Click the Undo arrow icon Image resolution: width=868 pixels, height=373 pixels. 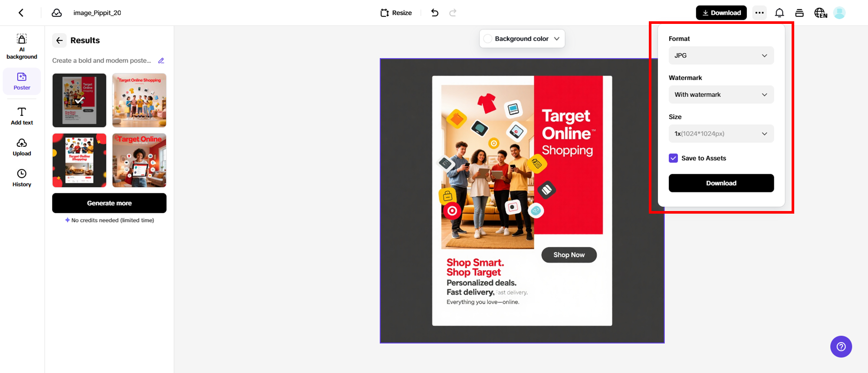434,13
